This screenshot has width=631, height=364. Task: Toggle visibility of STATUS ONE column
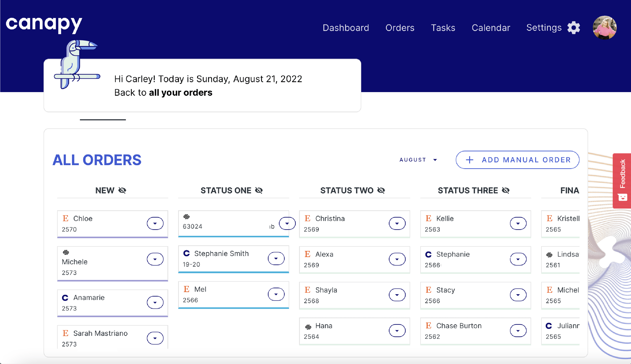click(259, 190)
